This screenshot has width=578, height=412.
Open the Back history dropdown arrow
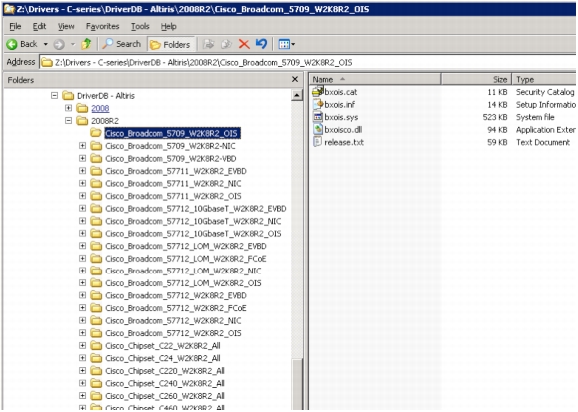tap(46, 44)
